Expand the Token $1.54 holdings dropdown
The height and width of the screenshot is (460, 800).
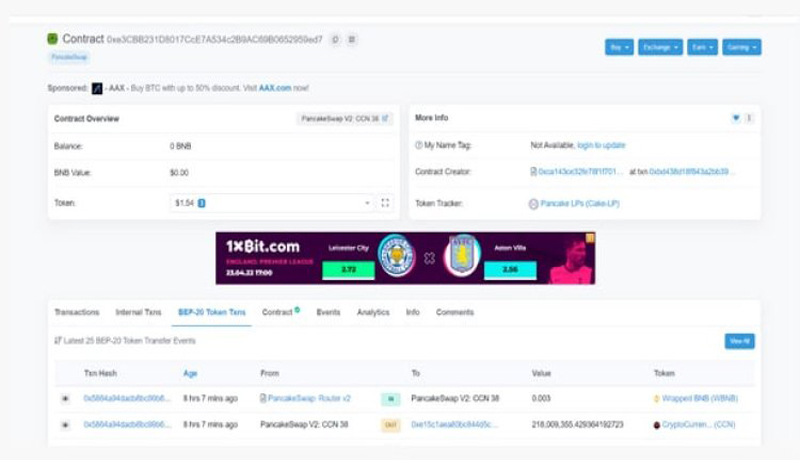(x=272, y=203)
